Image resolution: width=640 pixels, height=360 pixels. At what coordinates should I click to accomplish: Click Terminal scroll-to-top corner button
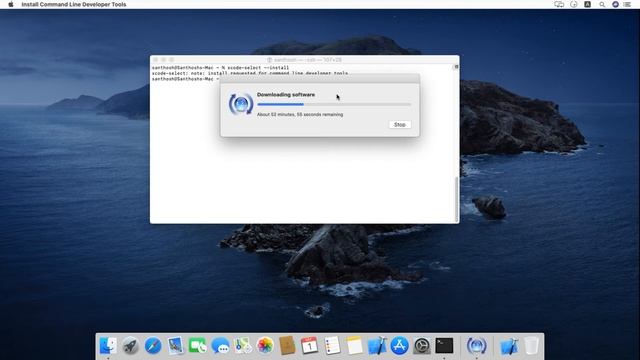(456, 67)
